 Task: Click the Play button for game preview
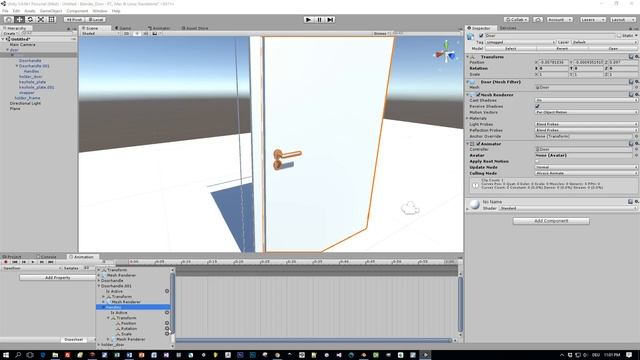(309, 20)
